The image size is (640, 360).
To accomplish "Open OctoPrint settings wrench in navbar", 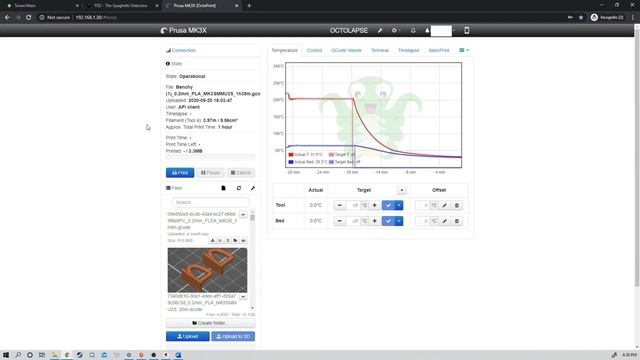I will tap(380, 31).
